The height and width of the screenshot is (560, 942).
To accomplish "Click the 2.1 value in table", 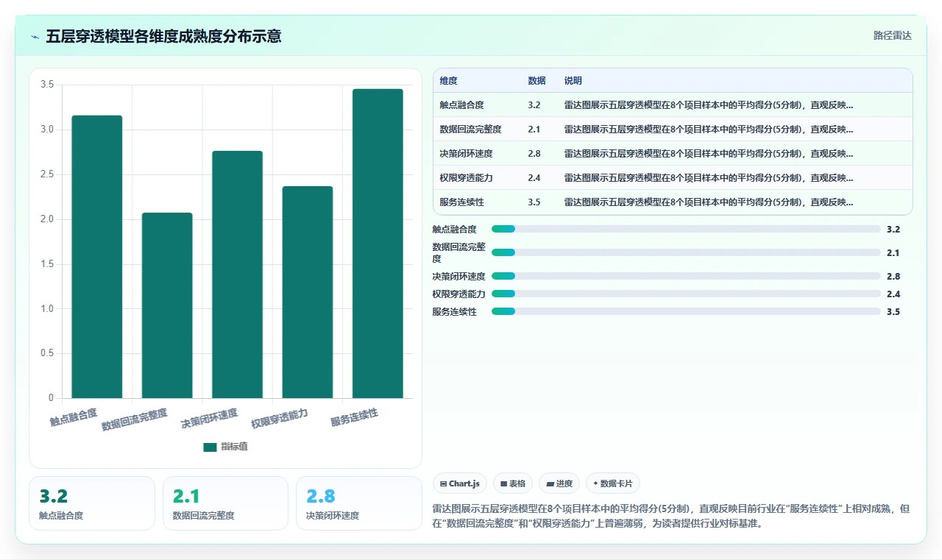I will point(534,130).
